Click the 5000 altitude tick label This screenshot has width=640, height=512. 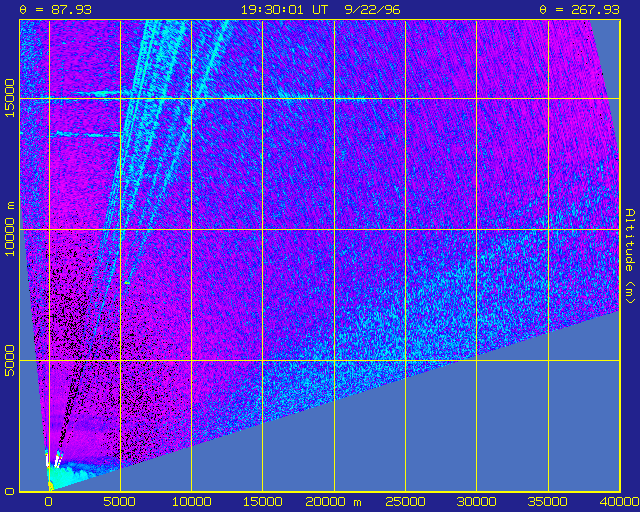[x=9, y=361]
